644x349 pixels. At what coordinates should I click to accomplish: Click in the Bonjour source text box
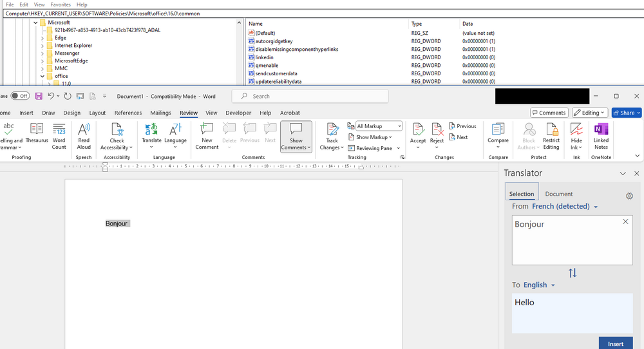coord(572,240)
